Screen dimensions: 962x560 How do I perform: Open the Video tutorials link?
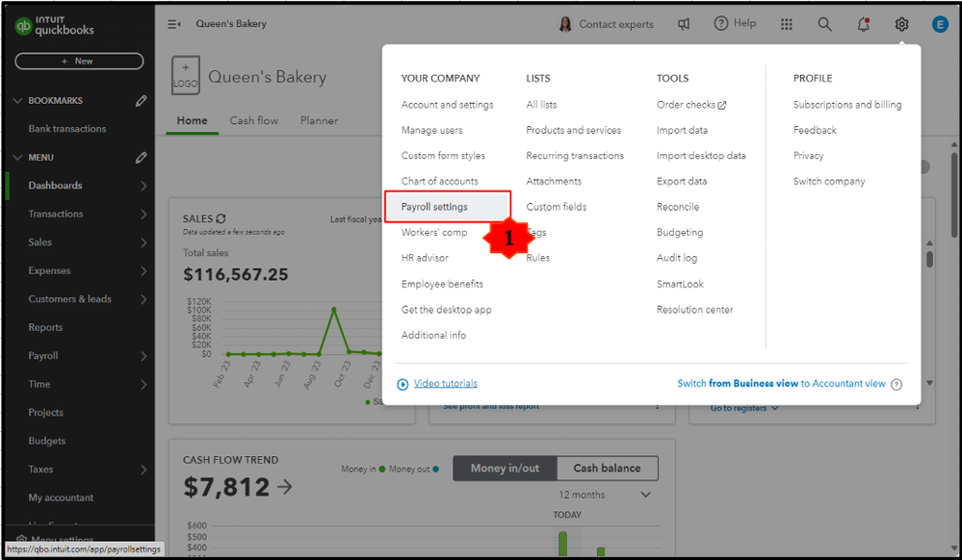[x=446, y=383]
